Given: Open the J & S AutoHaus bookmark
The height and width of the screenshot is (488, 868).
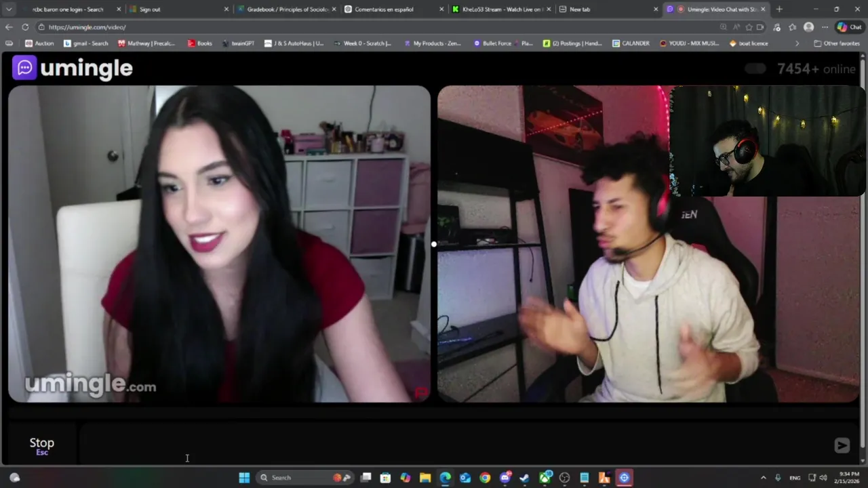Looking at the screenshot, I should [294, 43].
